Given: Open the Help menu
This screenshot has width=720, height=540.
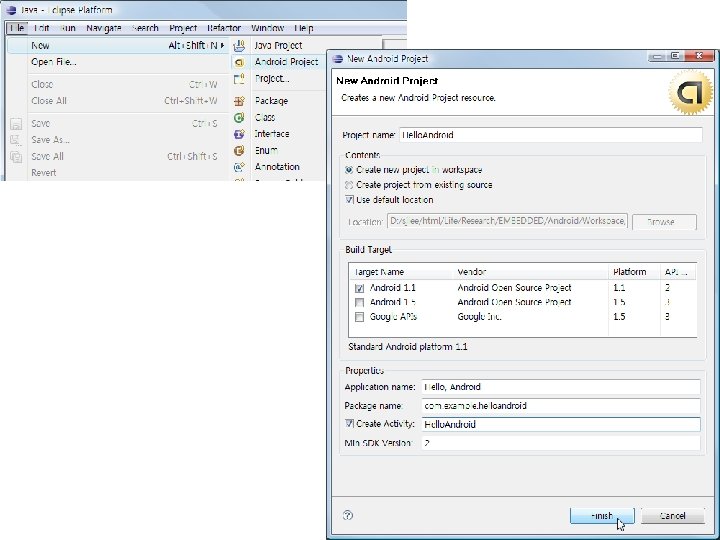Looking at the screenshot, I should pos(304,28).
